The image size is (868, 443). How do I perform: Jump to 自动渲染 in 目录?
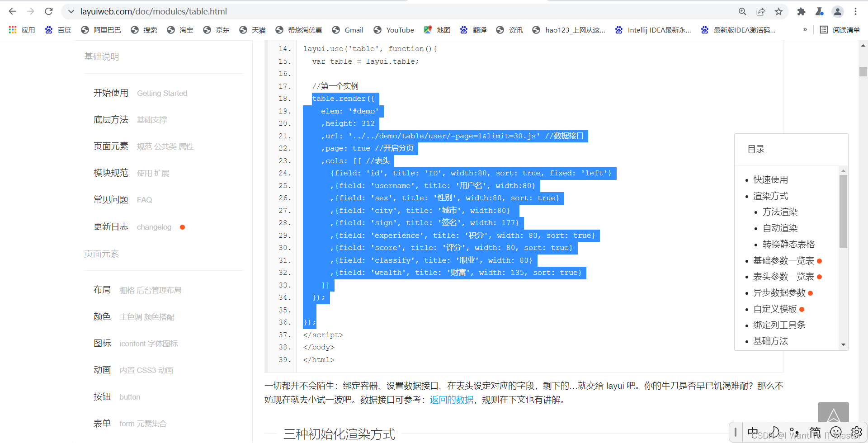pos(780,228)
